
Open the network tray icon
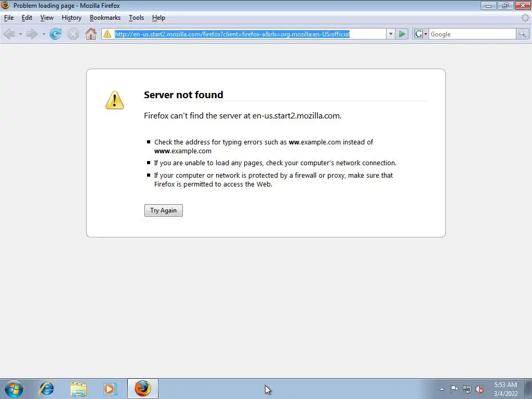[x=467, y=389]
